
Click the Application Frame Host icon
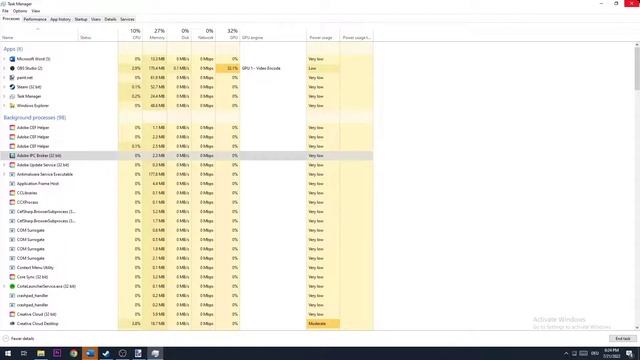12,184
